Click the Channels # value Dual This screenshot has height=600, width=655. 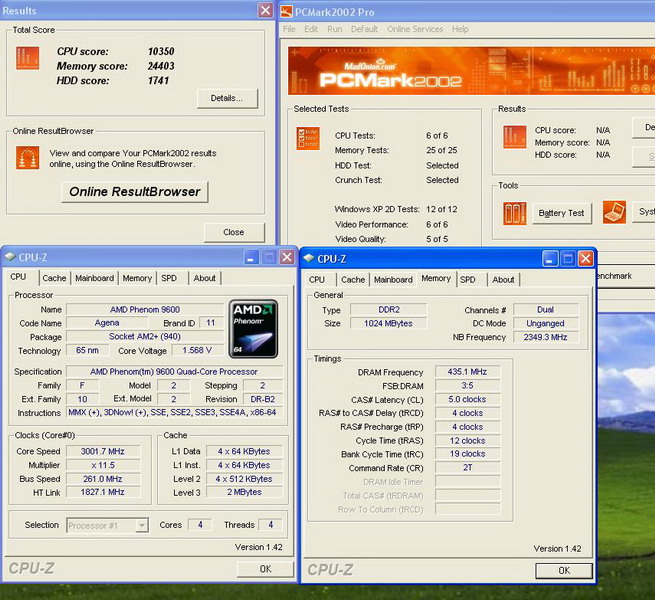click(x=546, y=310)
